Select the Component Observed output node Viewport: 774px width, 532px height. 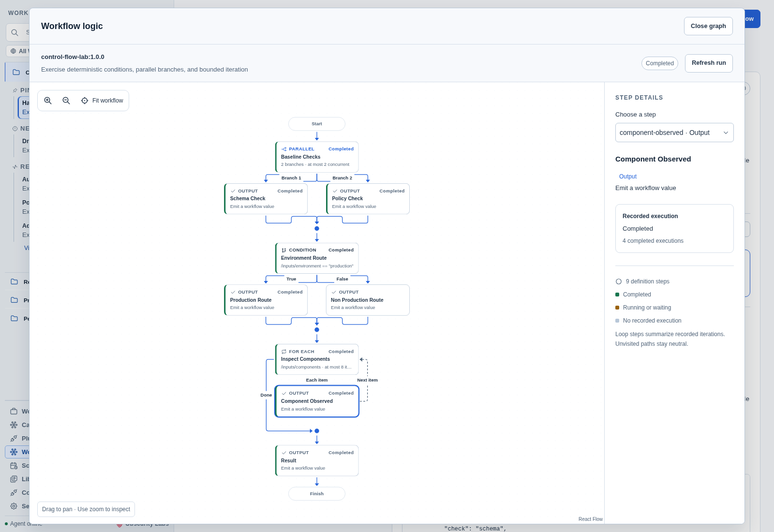tap(317, 401)
